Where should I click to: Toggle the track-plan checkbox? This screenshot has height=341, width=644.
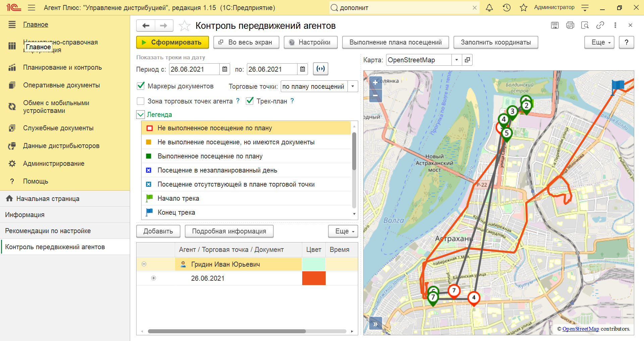click(250, 101)
